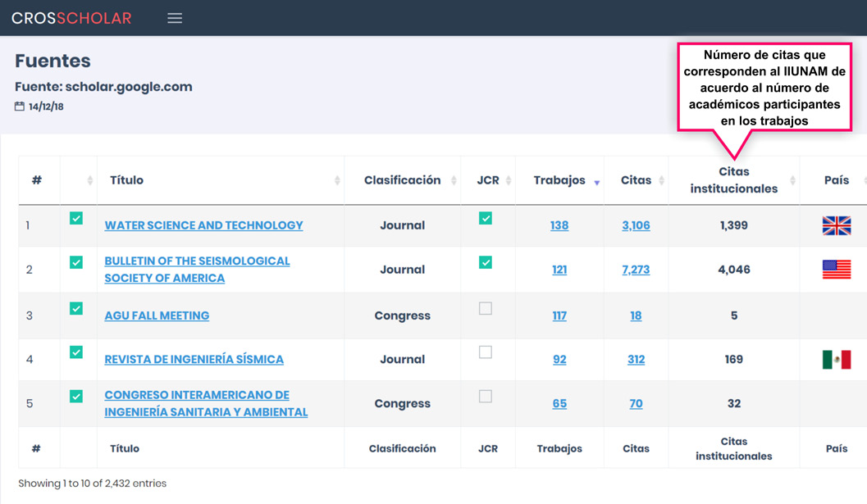Screen dimensions: 867x504
Task: Sort the JCR column using its arrows
Action: pos(509,180)
